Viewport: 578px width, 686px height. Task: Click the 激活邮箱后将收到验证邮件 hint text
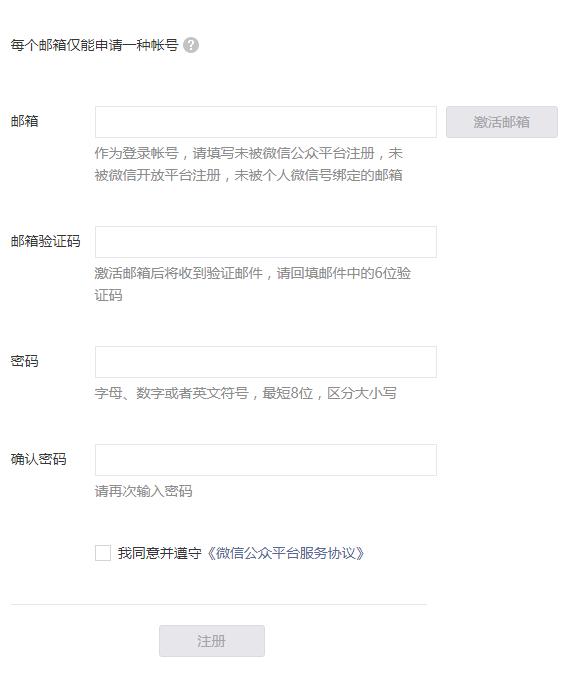tap(252, 284)
